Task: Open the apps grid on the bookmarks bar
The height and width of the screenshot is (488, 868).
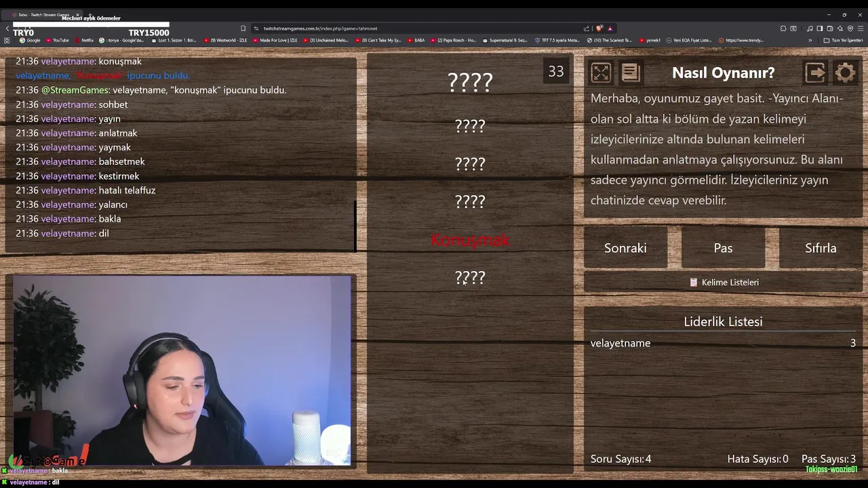Action: click(x=7, y=40)
